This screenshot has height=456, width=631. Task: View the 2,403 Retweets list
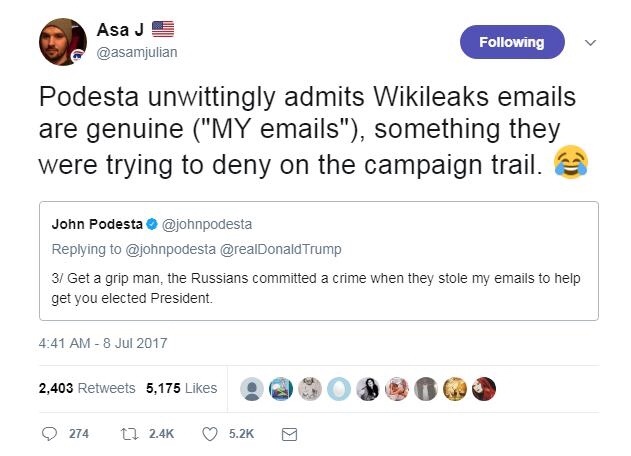click(88, 388)
